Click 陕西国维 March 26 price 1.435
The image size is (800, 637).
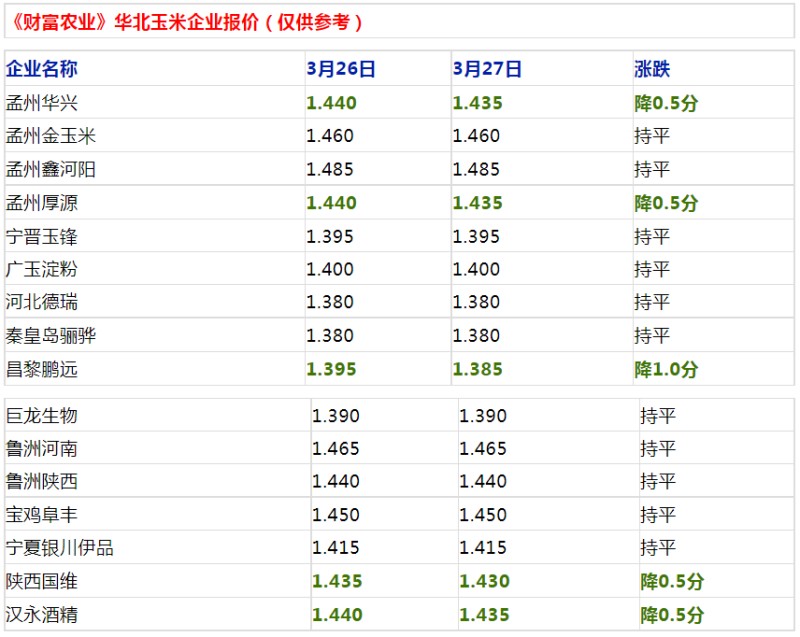337,581
